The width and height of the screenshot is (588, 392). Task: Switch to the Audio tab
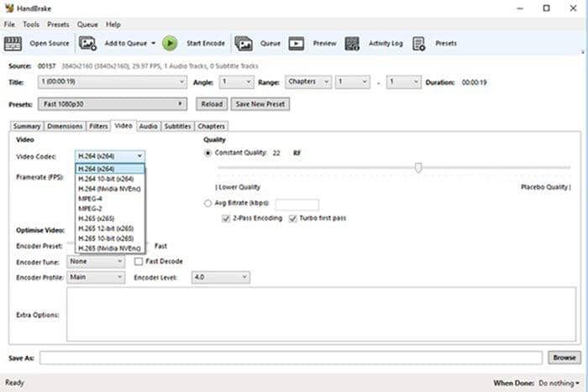148,126
